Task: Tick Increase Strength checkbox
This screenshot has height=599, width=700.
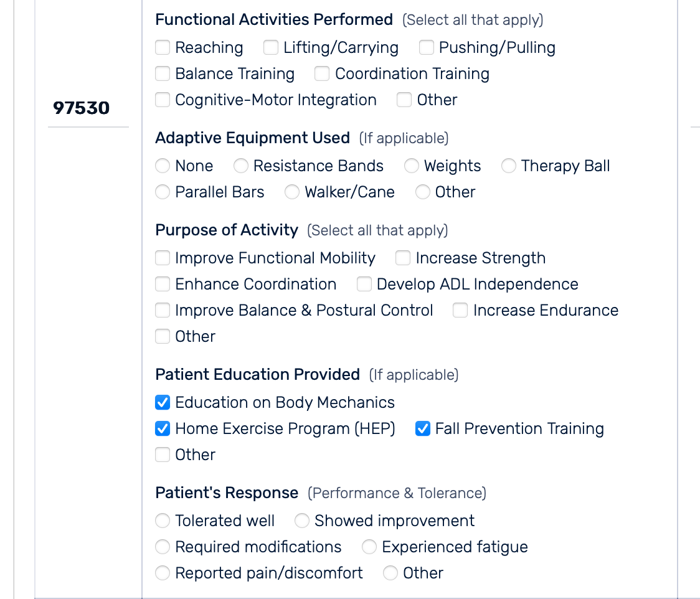Action: pos(403,258)
